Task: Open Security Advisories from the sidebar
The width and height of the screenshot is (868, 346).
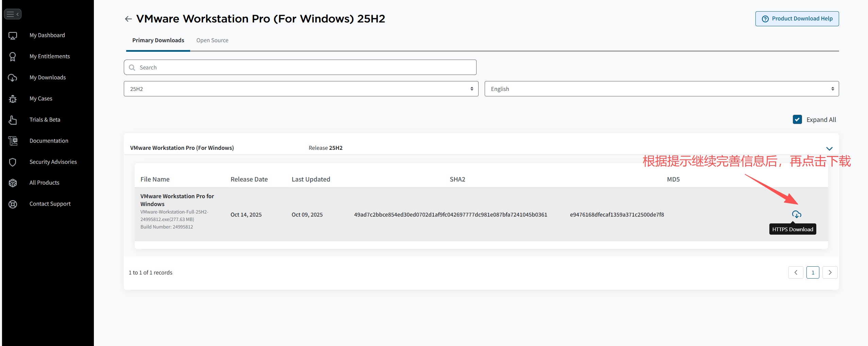Action: coord(53,162)
